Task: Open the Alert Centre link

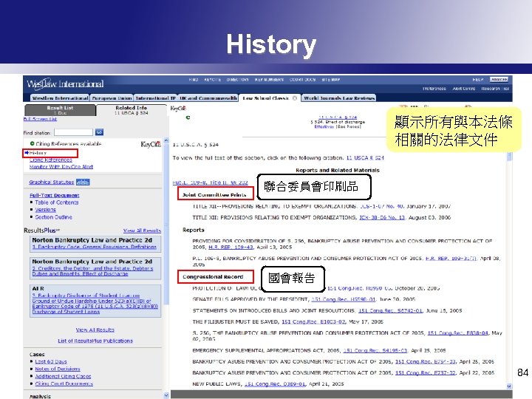Action: point(464,89)
